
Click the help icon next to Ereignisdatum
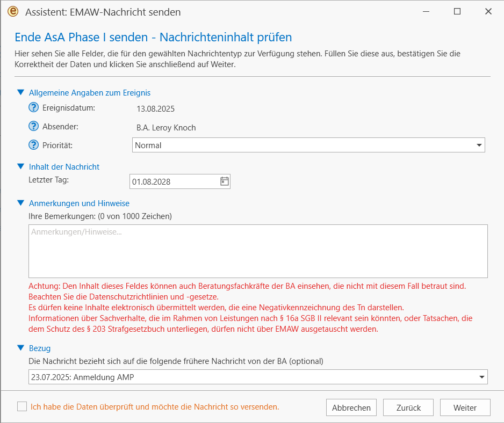(33, 107)
